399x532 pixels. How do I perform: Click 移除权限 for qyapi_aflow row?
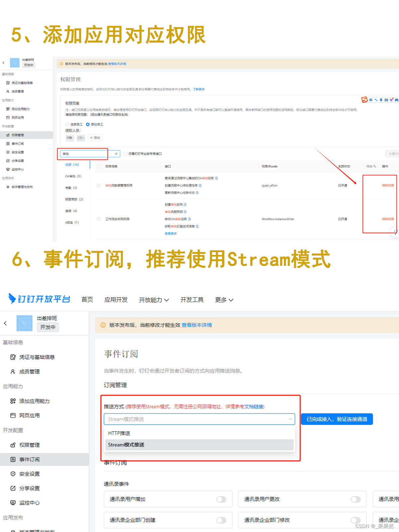coord(388,186)
